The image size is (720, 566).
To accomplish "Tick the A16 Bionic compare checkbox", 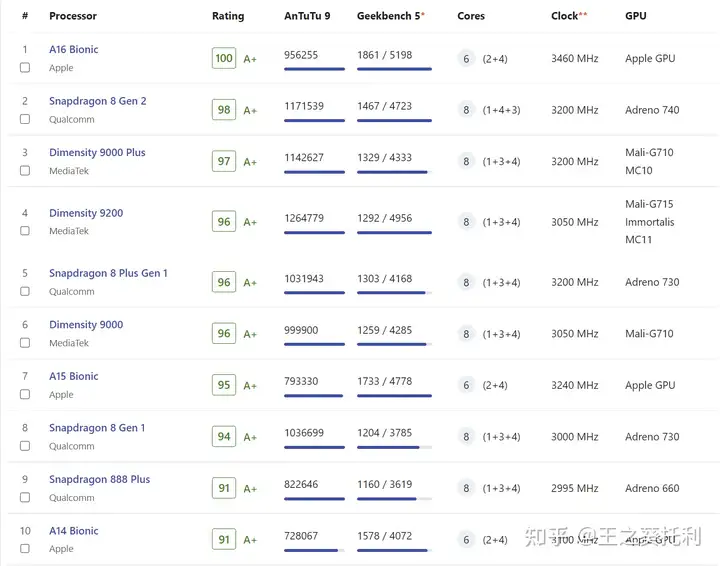I will [25, 67].
